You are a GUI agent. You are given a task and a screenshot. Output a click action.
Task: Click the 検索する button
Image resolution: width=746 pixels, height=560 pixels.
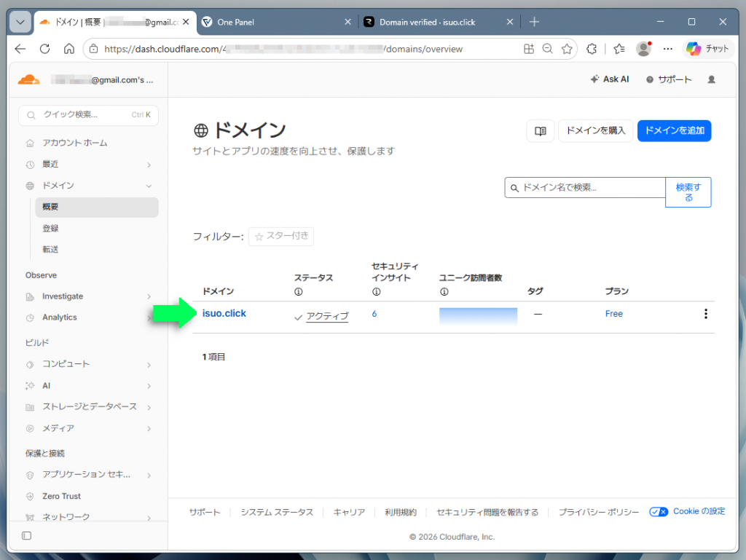(688, 192)
